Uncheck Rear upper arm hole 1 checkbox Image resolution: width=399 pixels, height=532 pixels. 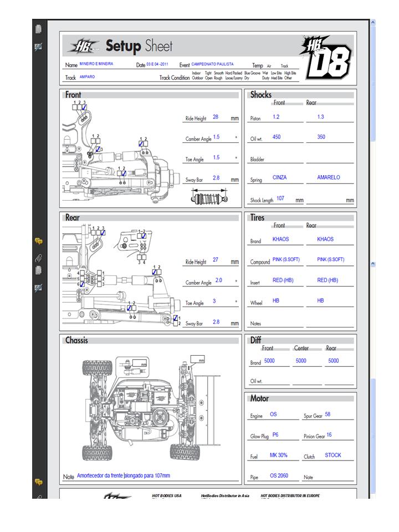point(155,272)
